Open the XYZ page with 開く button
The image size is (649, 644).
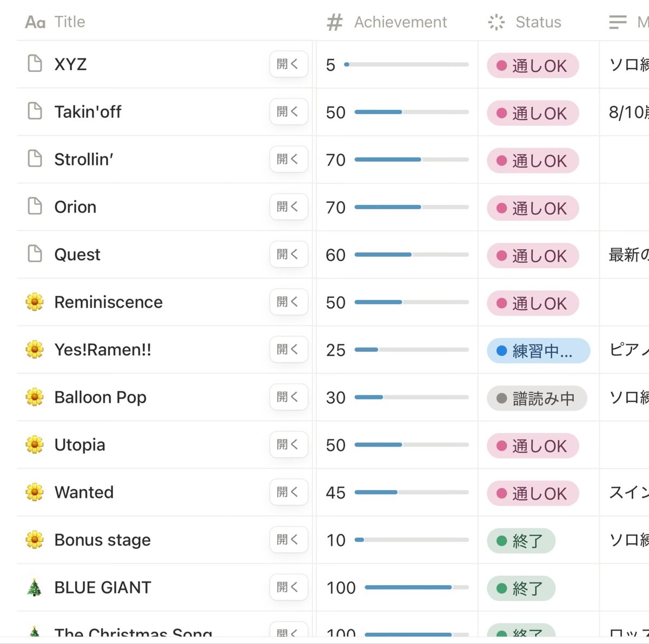(x=289, y=64)
